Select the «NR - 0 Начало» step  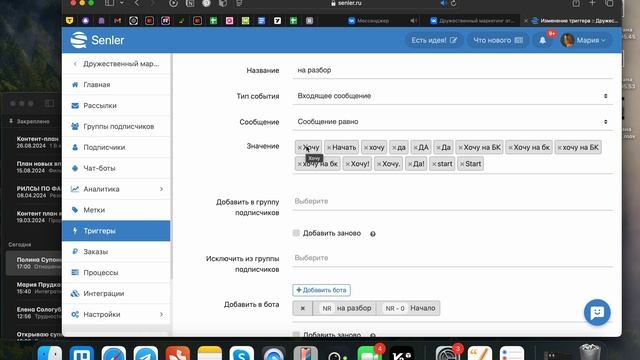[409, 308]
